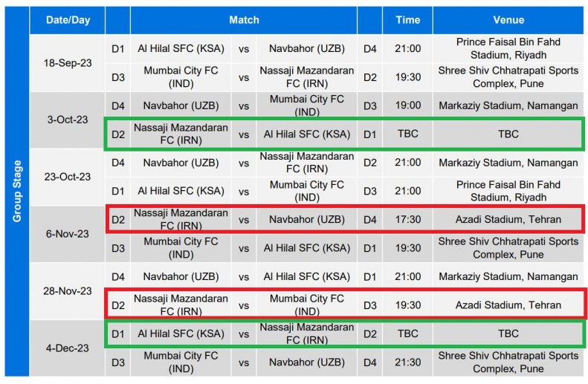Select the 18-Sep-23 date cell
Screen dimensions: 588x384
[68, 63]
